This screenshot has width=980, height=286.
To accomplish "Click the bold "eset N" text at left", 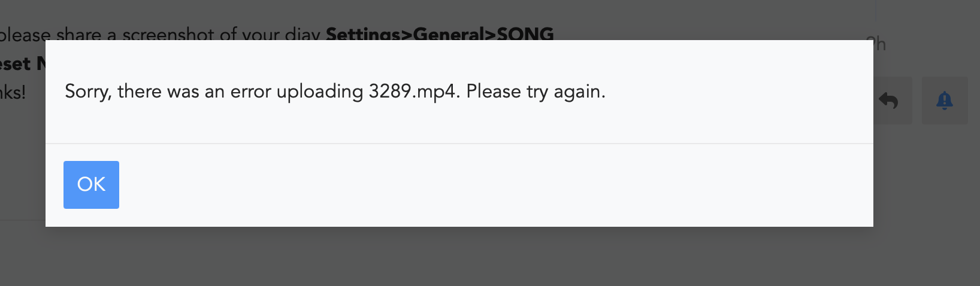I will (23, 63).
